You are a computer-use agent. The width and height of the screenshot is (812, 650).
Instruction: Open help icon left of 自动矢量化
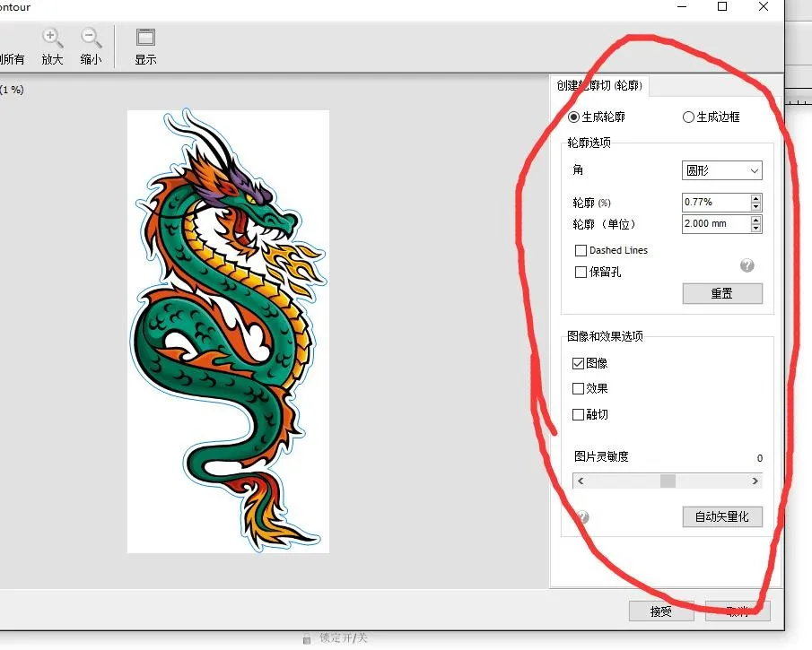point(582,516)
